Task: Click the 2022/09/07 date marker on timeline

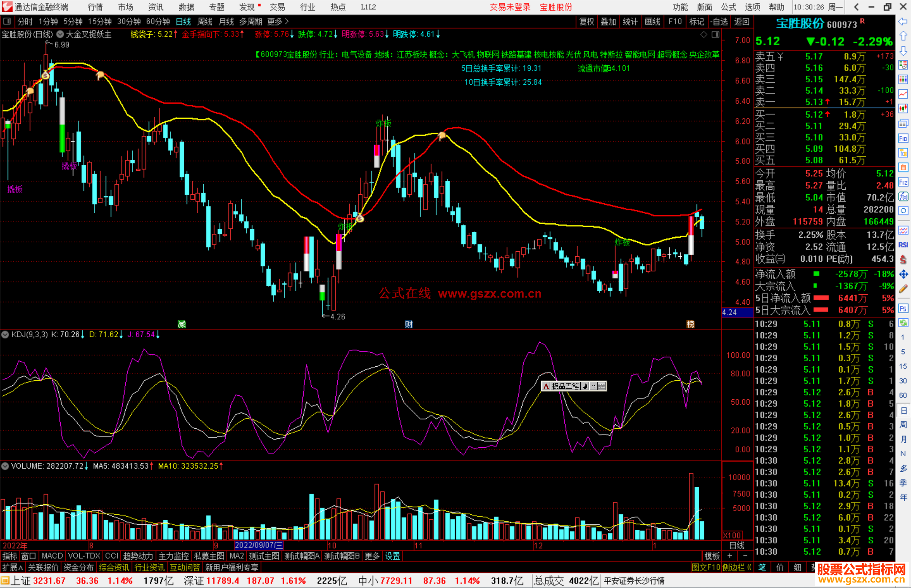Action: pos(258,545)
